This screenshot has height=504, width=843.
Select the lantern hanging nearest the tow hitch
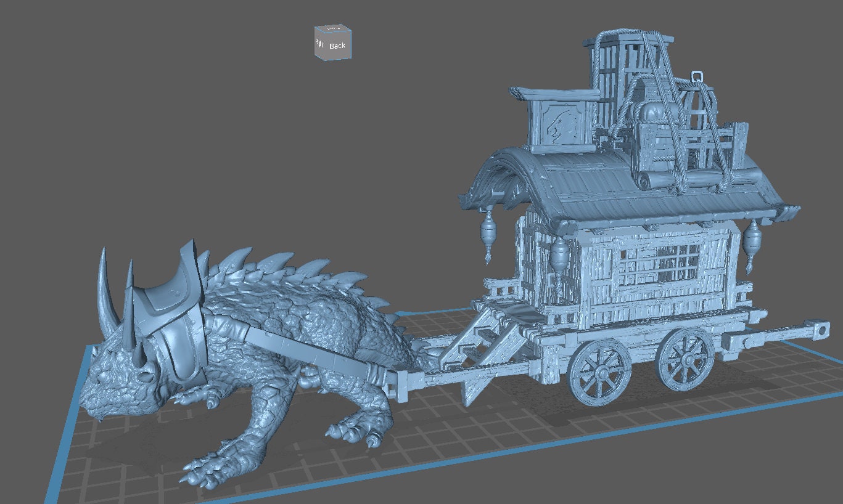point(752,242)
